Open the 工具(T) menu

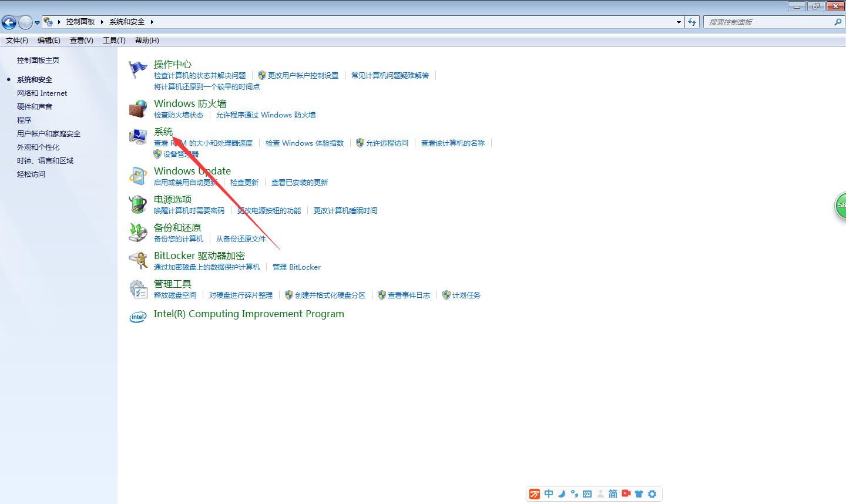pyautogui.click(x=114, y=41)
